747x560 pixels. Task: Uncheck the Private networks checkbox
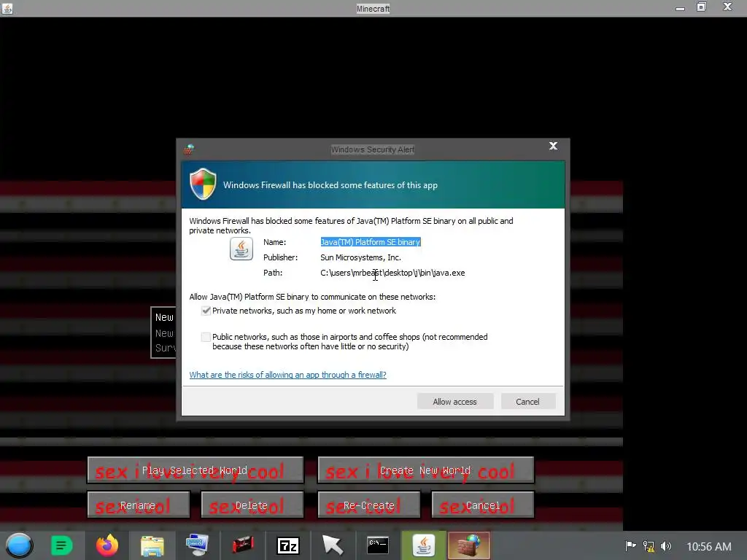pyautogui.click(x=206, y=311)
